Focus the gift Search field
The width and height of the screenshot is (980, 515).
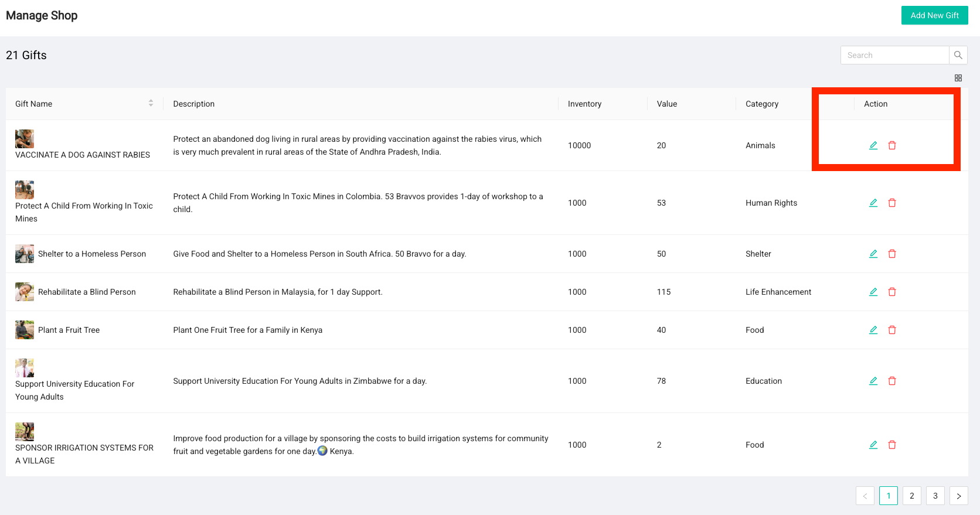894,55
